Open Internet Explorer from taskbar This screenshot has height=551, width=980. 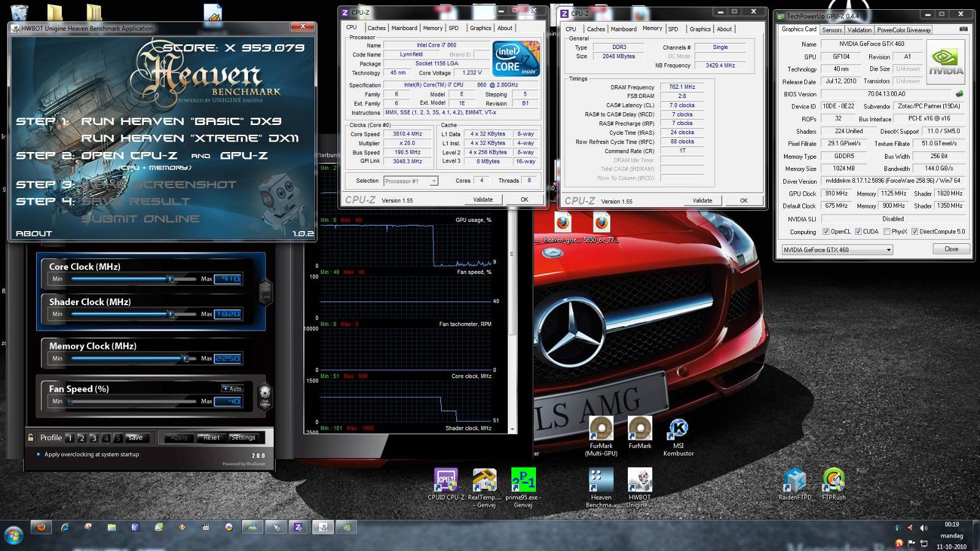65,526
